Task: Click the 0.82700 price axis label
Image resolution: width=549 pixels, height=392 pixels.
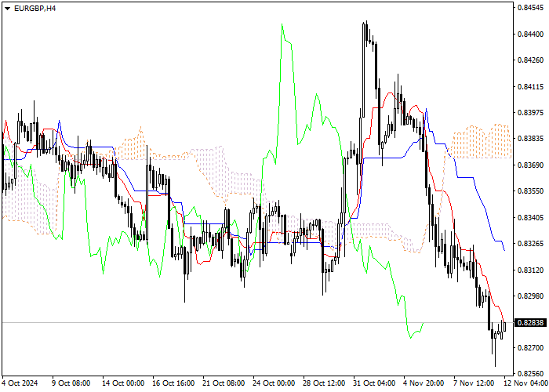Action: 530,348
